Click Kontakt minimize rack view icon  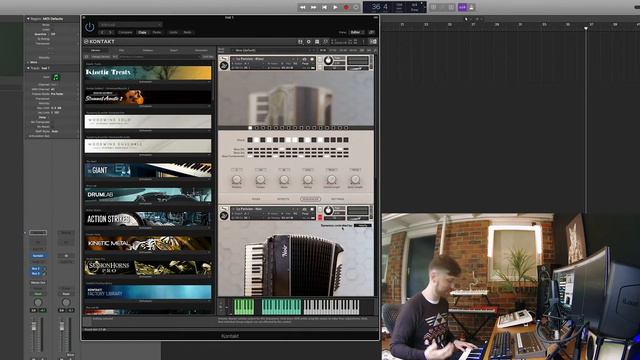pyautogui.click(x=326, y=42)
